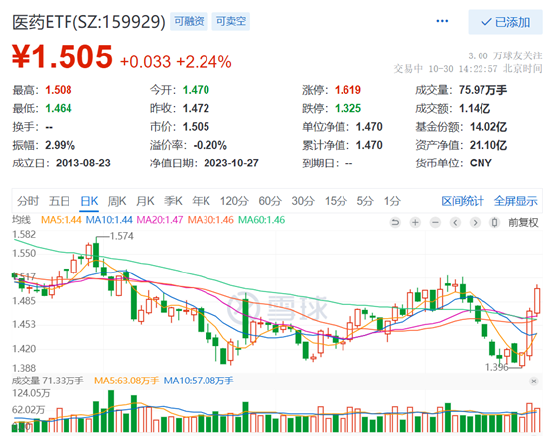Click the MA60:1.46 moving average label
This screenshot has width=550, height=436.
(x=261, y=220)
